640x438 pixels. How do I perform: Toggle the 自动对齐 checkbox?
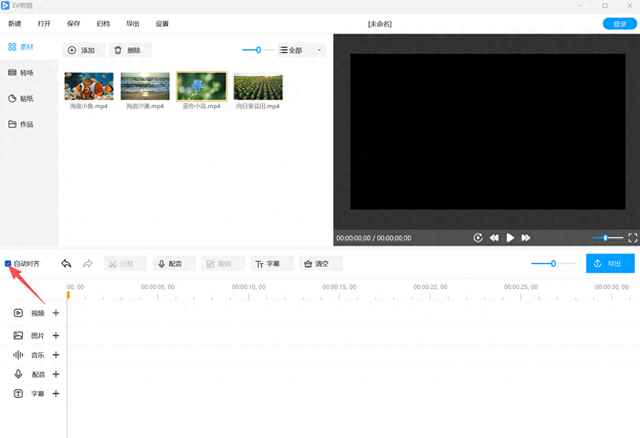[x=9, y=264]
